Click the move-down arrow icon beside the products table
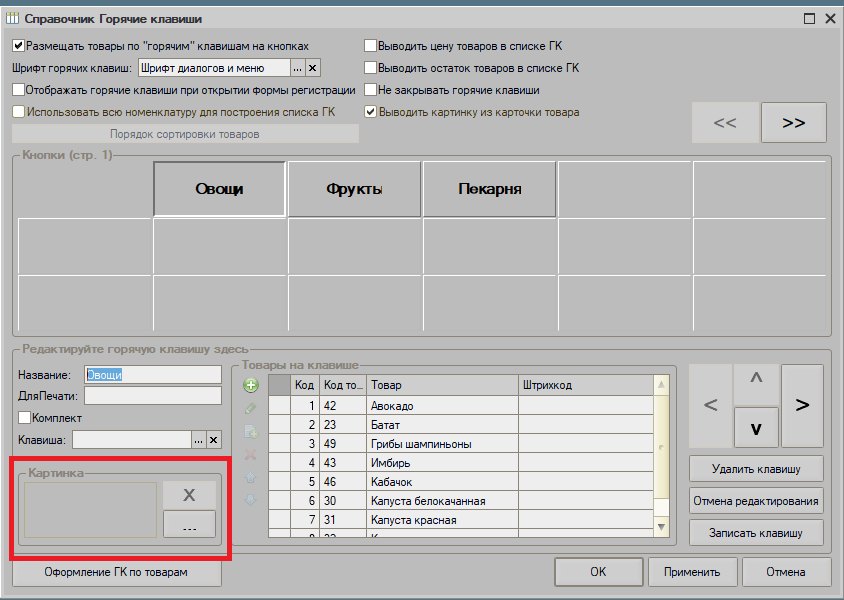Screen dimensions: 844x600 point(250,500)
